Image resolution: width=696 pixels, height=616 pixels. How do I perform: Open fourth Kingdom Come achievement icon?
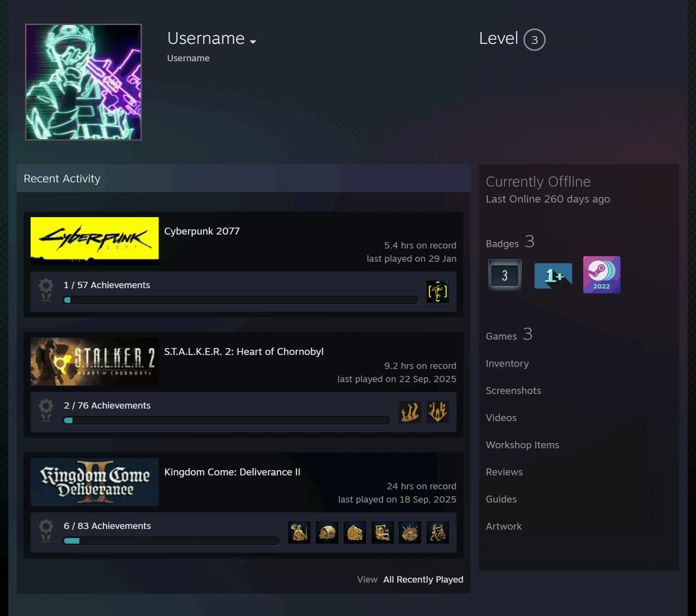point(382,532)
